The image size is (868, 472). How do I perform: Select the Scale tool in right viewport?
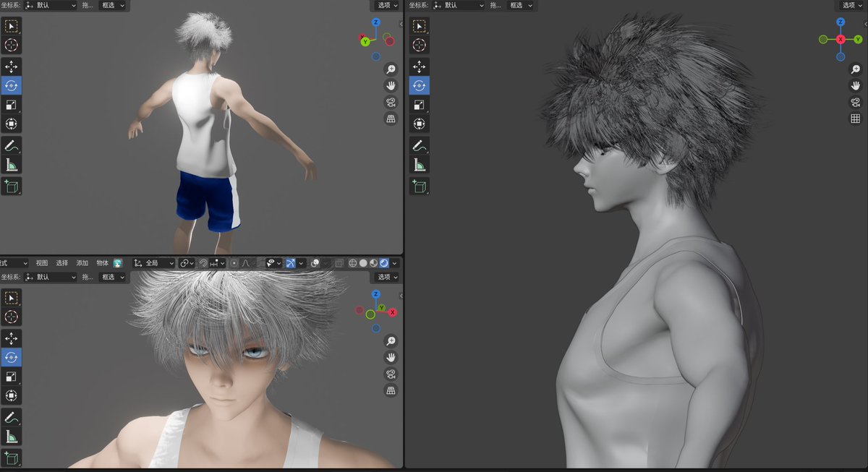pyautogui.click(x=419, y=105)
